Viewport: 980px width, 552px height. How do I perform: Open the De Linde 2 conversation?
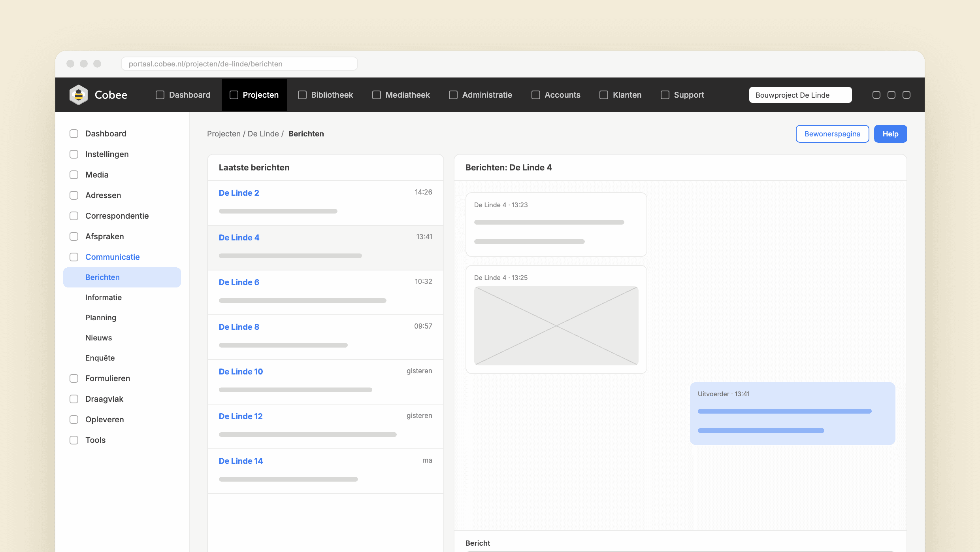[326, 203]
